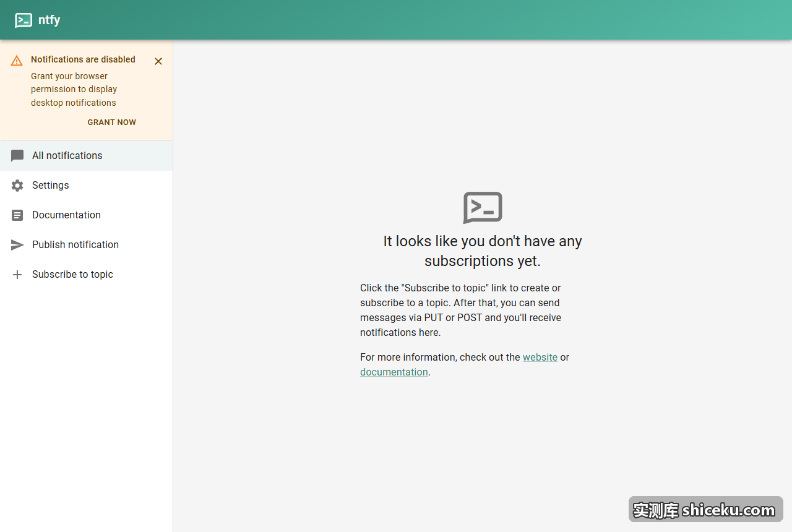Open the Documentation sidebar entry

(x=87, y=215)
